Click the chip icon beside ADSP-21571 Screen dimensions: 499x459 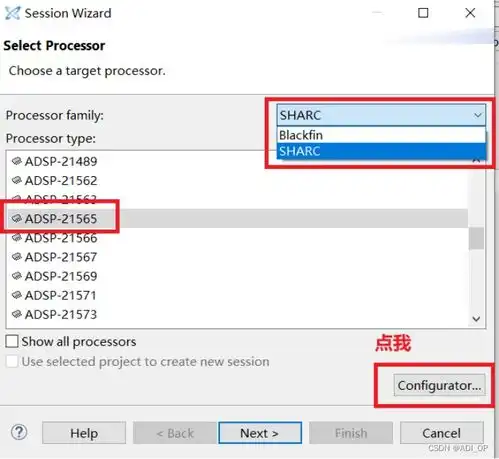[17, 295]
